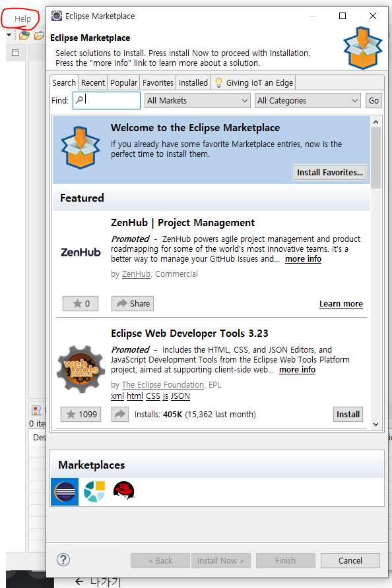This screenshot has height=588, width=392.
Task: Click the scrollbar down arrow
Action: point(376,424)
